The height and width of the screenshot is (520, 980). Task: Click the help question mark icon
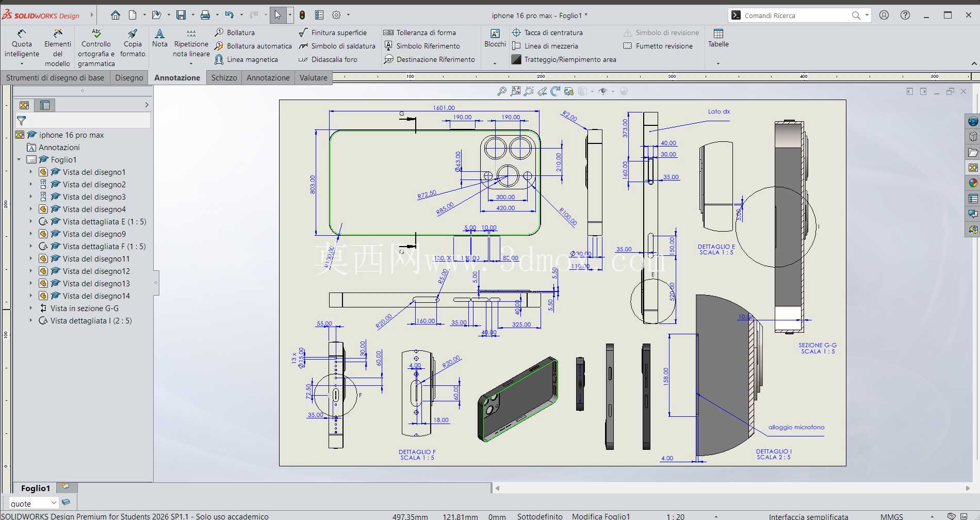point(905,15)
